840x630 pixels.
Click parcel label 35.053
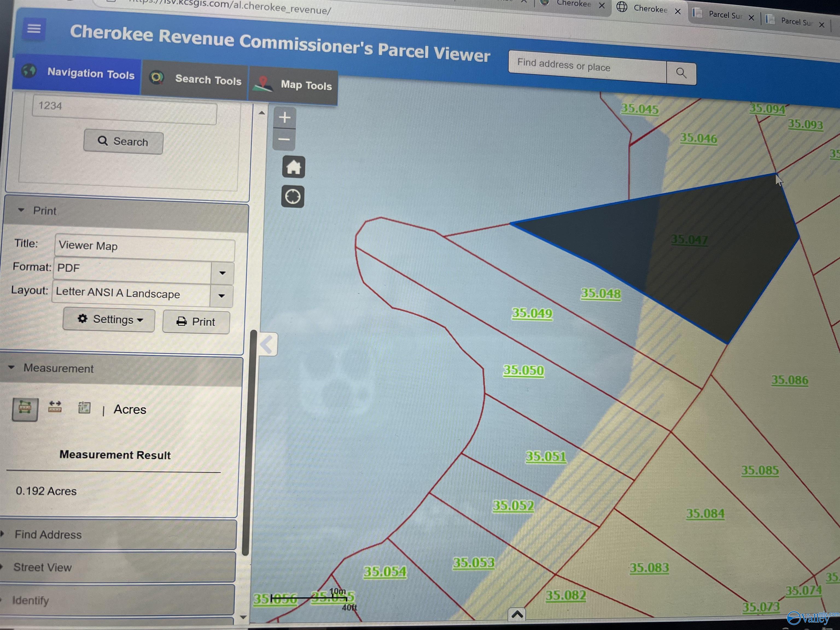click(474, 562)
